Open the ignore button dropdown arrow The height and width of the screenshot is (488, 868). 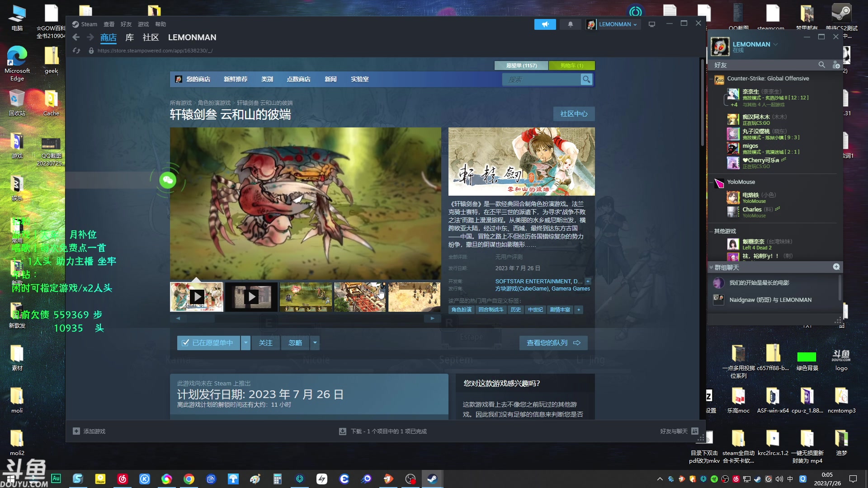[x=315, y=343]
